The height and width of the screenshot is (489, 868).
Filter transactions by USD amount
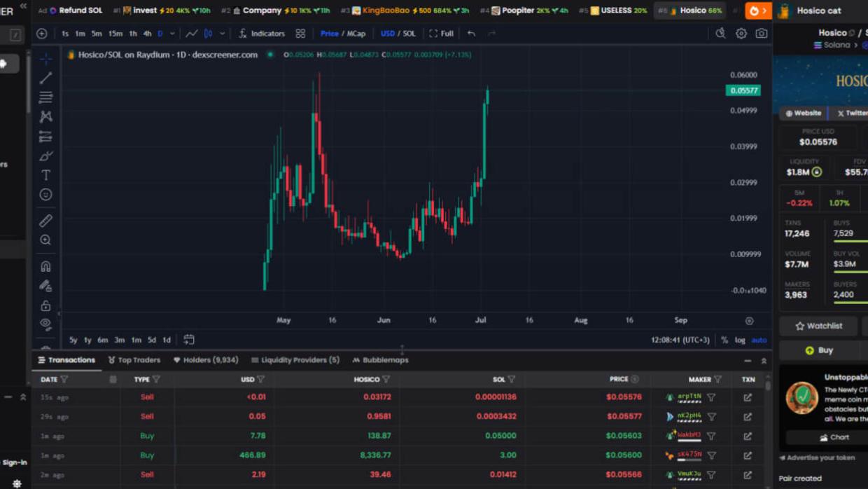click(260, 380)
